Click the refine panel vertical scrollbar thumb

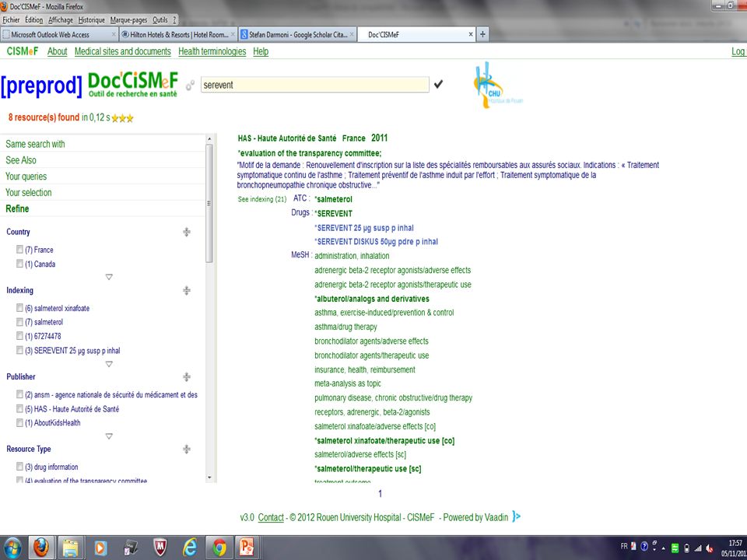209,203
